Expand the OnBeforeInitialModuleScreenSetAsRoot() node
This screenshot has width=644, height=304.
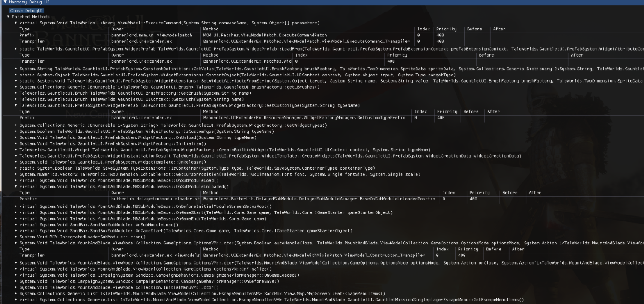click(16, 206)
